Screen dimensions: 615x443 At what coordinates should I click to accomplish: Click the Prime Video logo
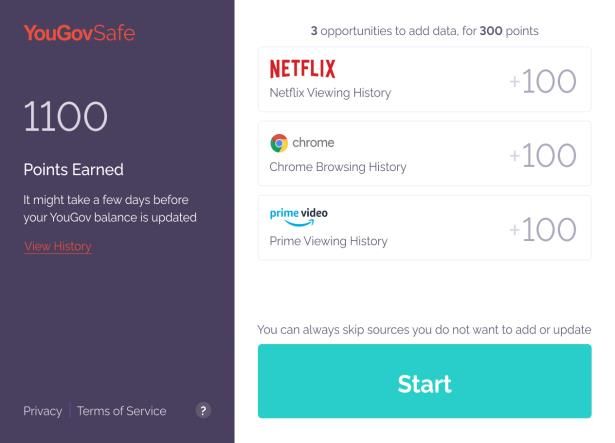(299, 215)
